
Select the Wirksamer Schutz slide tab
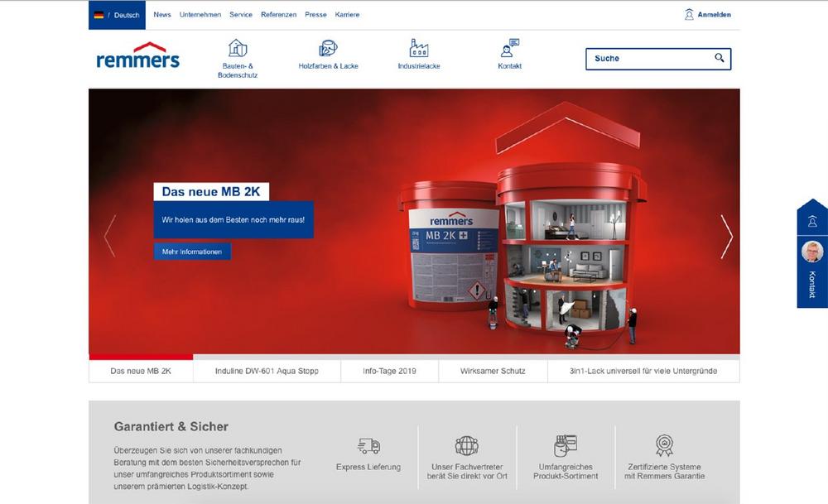pyautogui.click(x=493, y=371)
